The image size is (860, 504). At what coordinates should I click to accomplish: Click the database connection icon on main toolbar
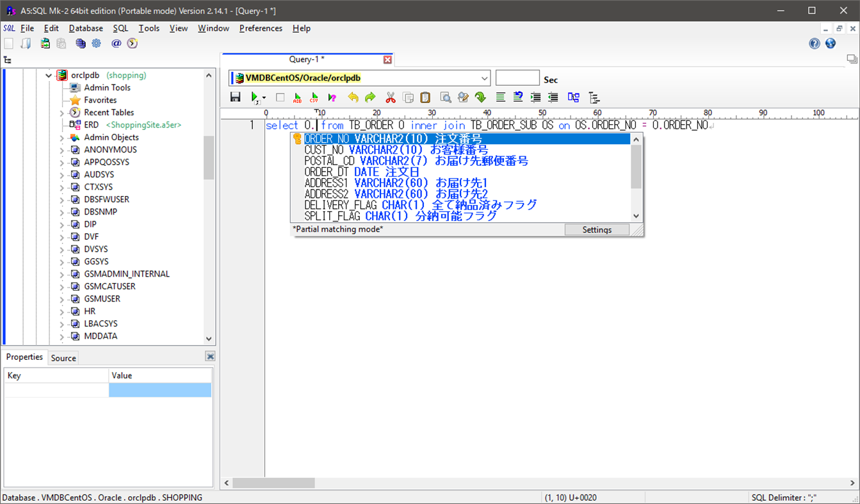point(79,43)
